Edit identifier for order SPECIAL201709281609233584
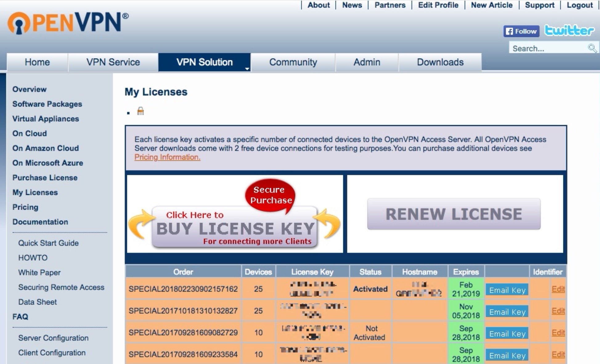The width and height of the screenshot is (600, 364). click(558, 355)
